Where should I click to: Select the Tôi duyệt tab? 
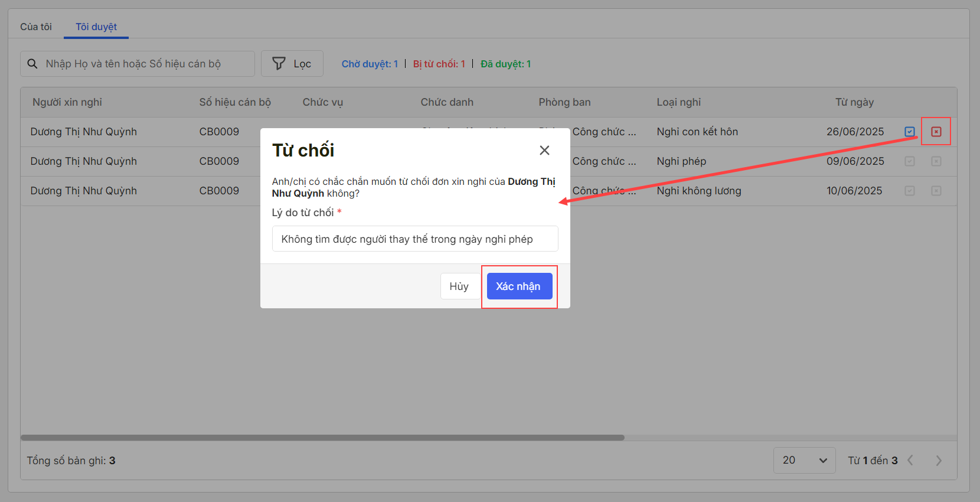96,27
